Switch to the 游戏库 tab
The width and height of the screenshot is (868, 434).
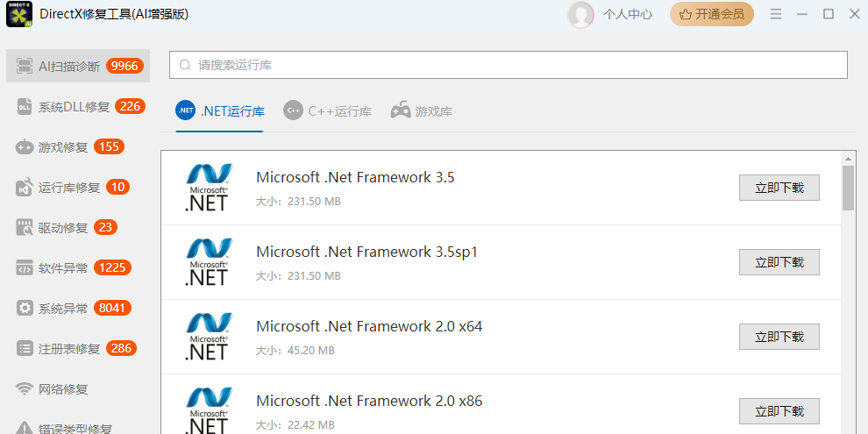(x=422, y=111)
